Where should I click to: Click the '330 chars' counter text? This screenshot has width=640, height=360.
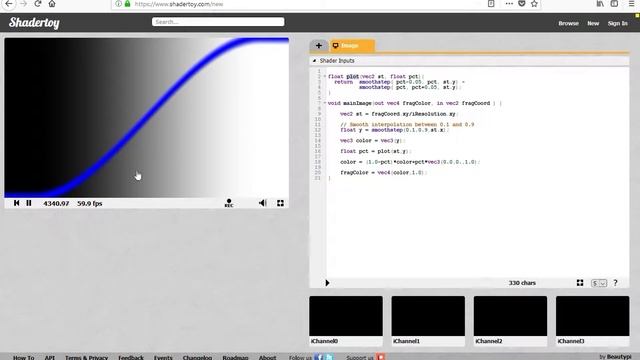pyautogui.click(x=522, y=283)
